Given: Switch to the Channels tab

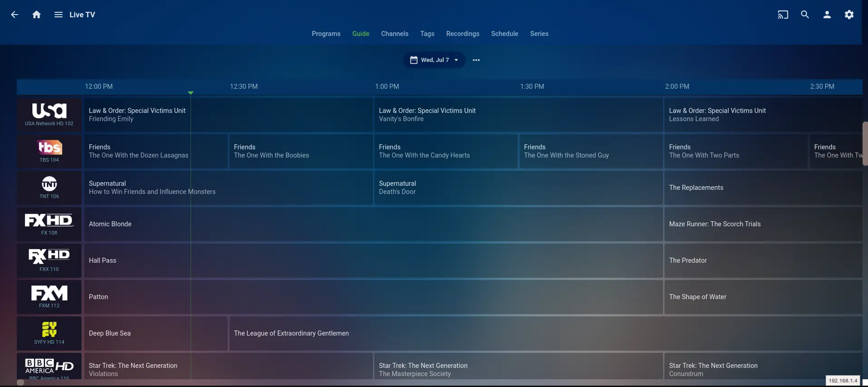Looking at the screenshot, I should pyautogui.click(x=394, y=34).
